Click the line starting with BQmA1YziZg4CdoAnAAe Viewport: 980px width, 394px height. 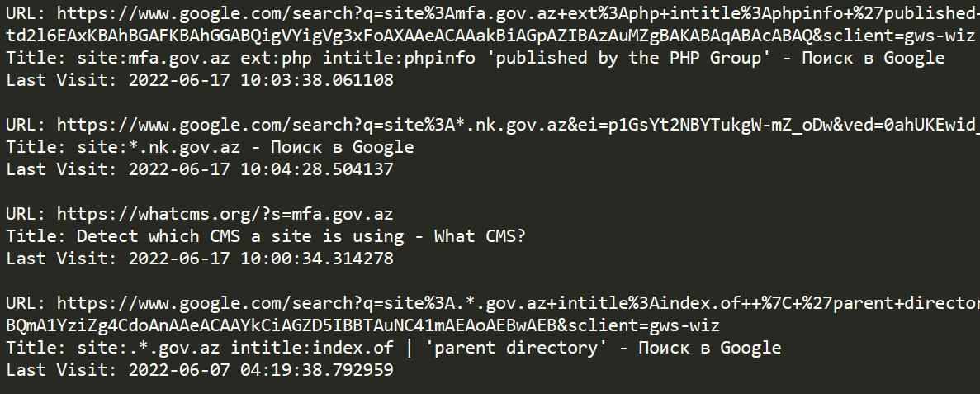tap(363, 325)
